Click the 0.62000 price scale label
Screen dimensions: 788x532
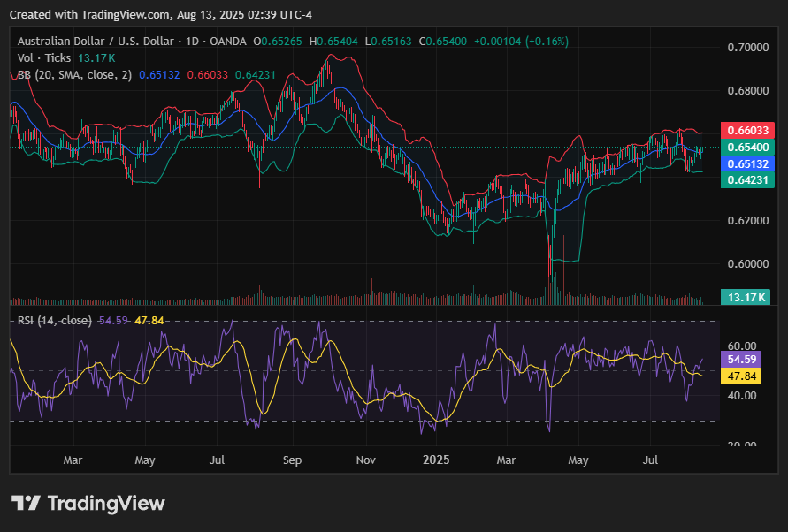pos(748,221)
